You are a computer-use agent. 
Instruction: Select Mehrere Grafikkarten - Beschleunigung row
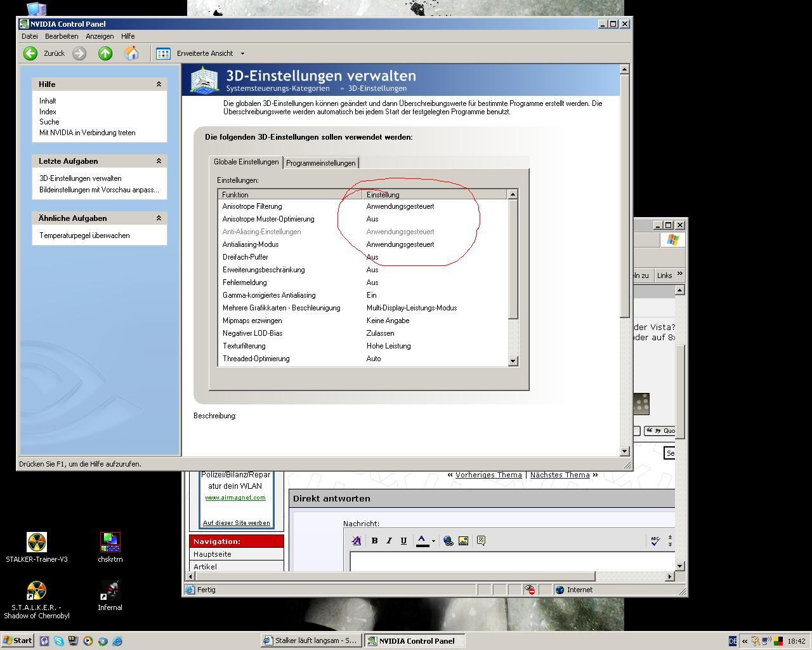pos(363,308)
